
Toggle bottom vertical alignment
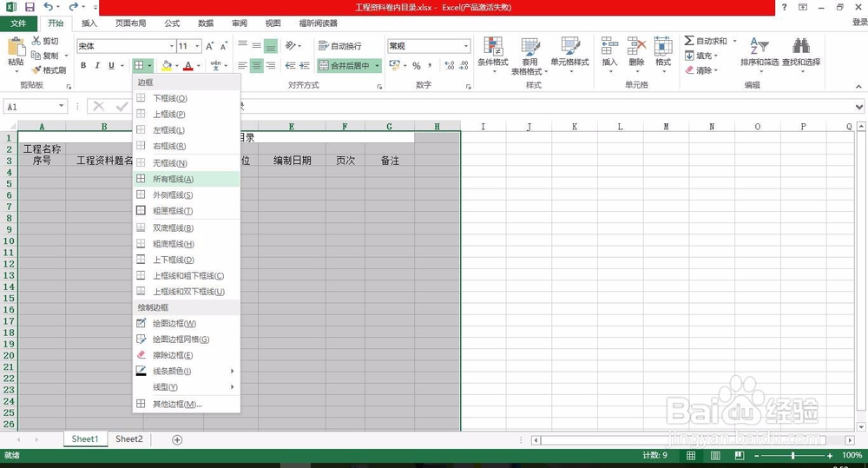[271, 45]
